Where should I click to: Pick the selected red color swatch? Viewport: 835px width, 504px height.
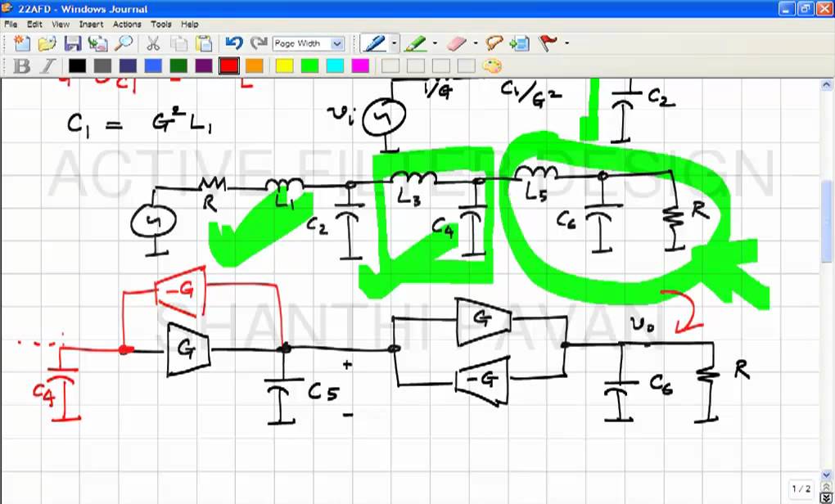click(x=229, y=66)
